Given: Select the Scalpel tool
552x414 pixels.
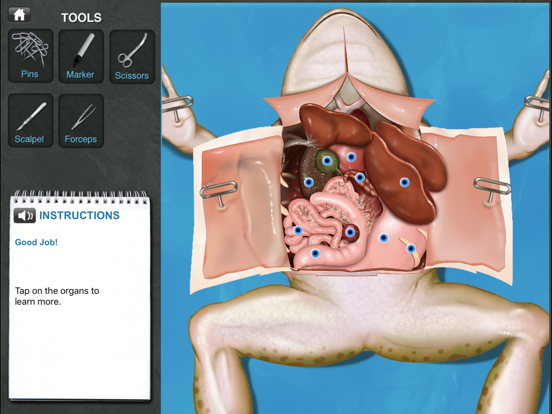Looking at the screenshot, I should (31, 120).
